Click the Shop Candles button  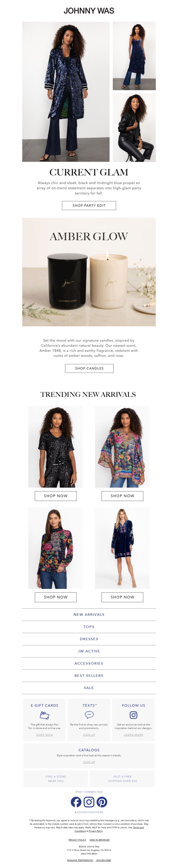point(89,368)
